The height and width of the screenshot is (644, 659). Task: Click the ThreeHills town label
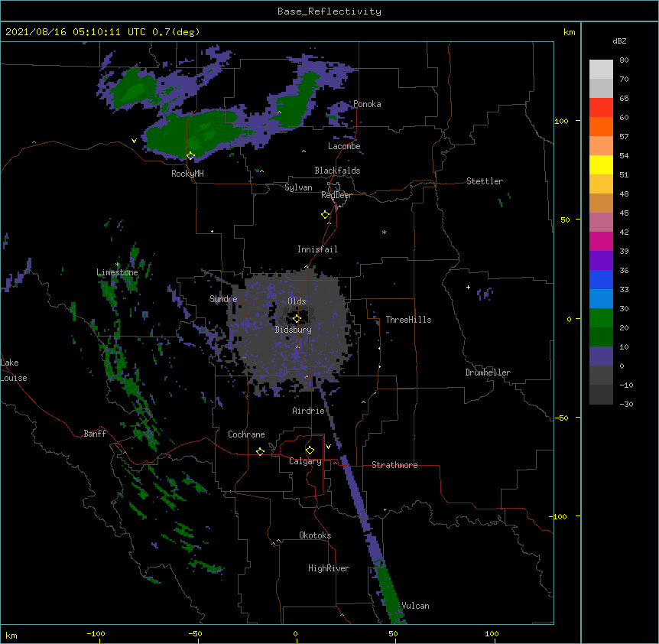click(x=408, y=320)
